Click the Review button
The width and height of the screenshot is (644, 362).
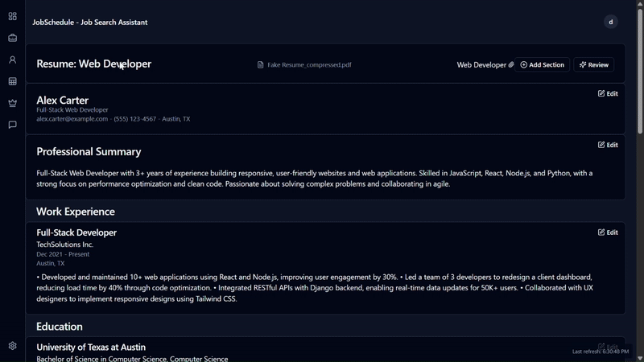(x=594, y=65)
